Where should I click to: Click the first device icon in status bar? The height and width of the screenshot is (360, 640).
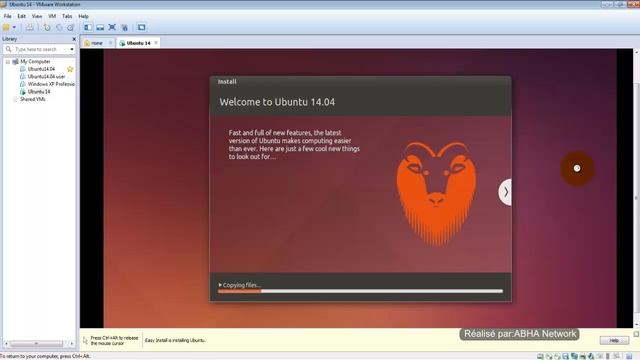coord(540,356)
